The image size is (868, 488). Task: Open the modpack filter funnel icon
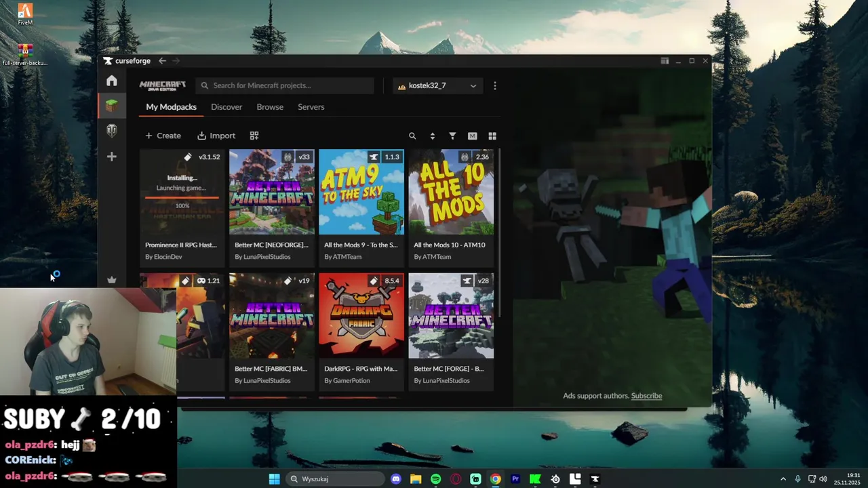pos(452,136)
